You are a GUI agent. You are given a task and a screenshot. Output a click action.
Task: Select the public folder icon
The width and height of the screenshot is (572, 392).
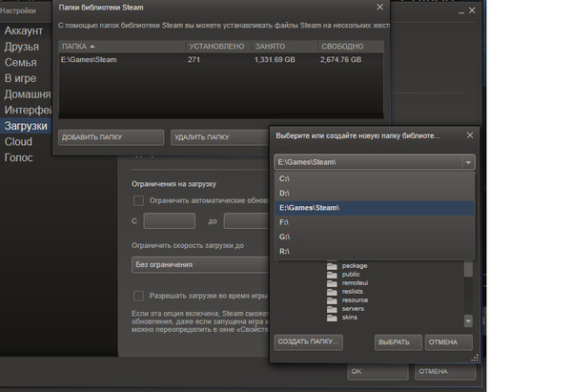tap(332, 275)
